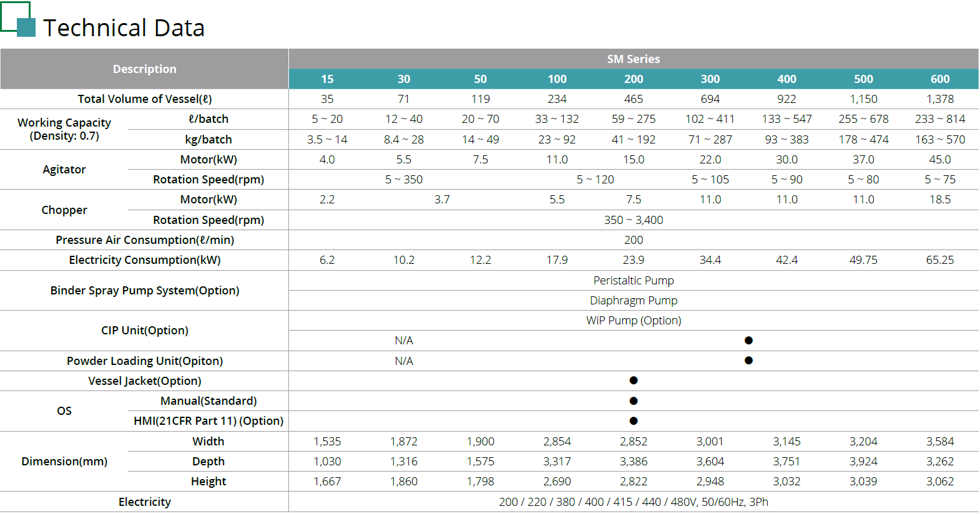Click the 100 model column header
This screenshot has width=980, height=514.
point(557,79)
